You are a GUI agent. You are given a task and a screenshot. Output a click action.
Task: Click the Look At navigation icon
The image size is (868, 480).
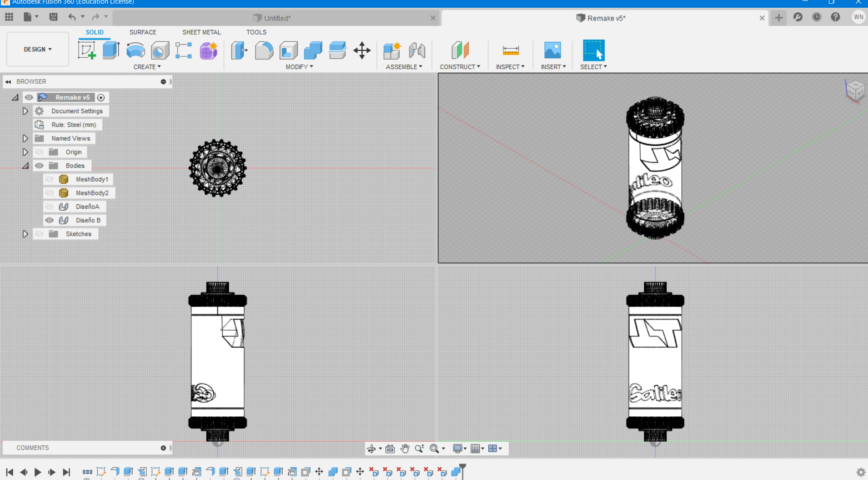pos(390,449)
